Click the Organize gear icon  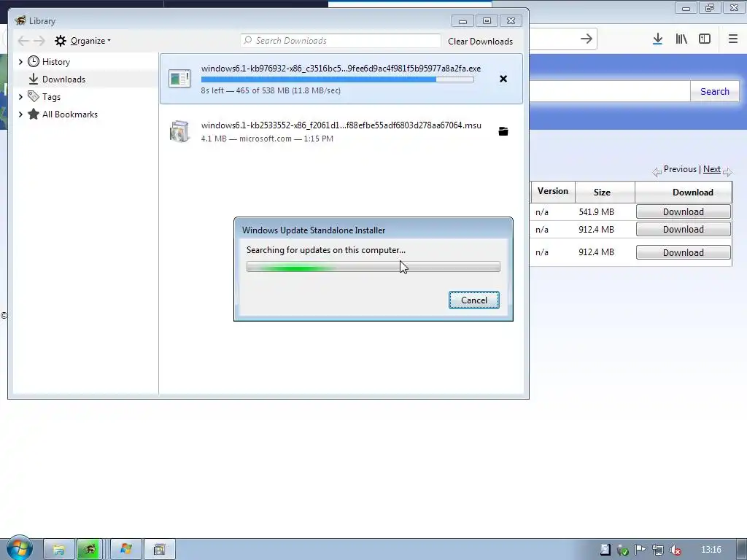pyautogui.click(x=60, y=41)
